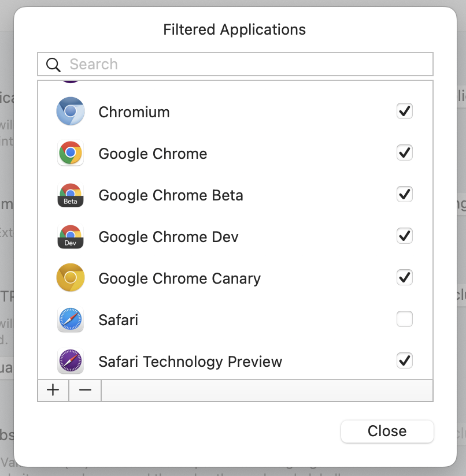
Task: Click the Google Chrome app icon
Action: 70,153
